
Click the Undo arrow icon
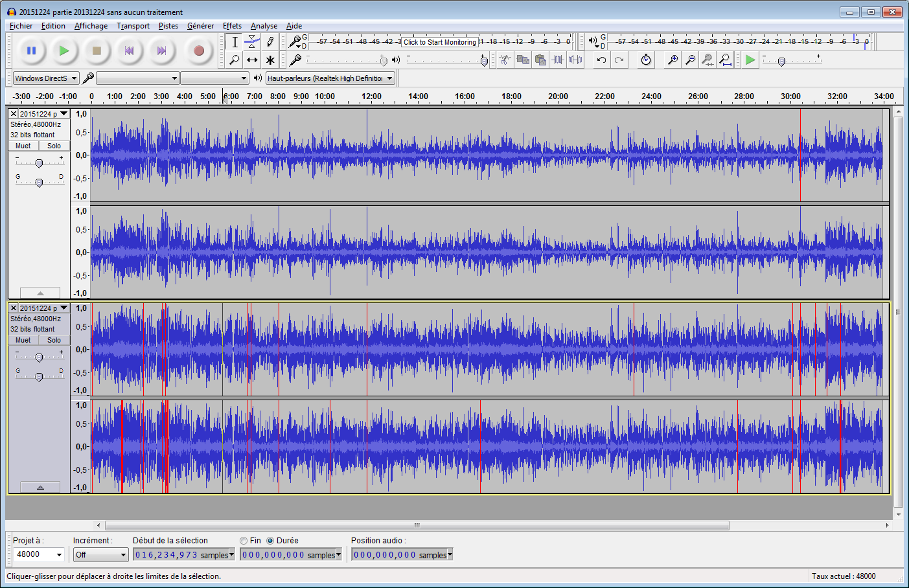coord(601,60)
